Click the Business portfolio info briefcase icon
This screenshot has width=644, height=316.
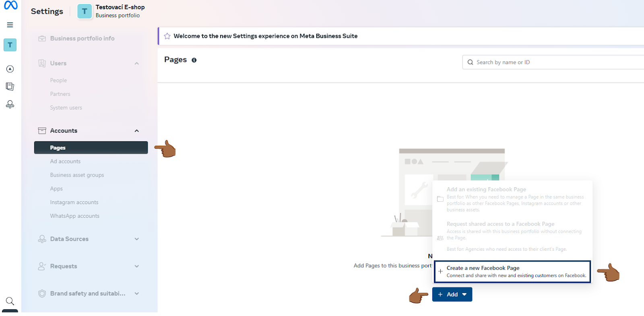click(42, 39)
